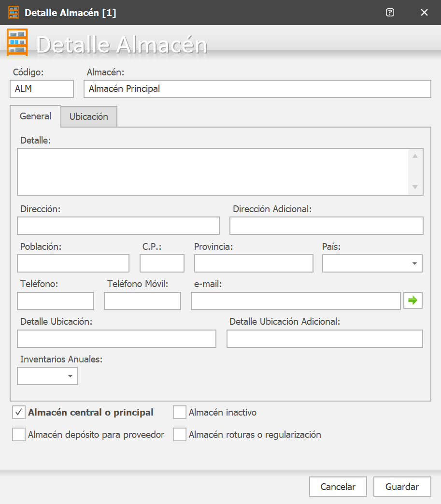441x504 pixels.
Task: Switch to the Ubicación tab
Action: pyautogui.click(x=89, y=116)
